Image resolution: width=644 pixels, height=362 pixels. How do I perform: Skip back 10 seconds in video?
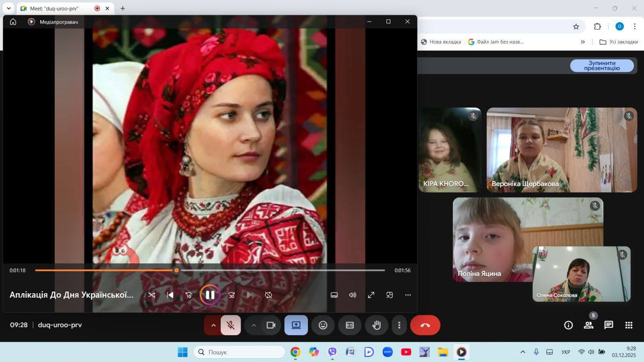coord(188,295)
